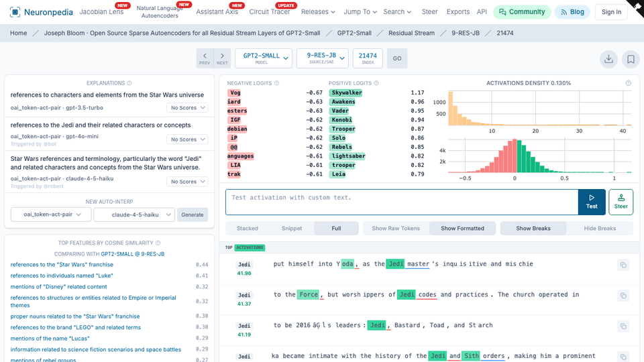
Task: Open cosine similarity help icon
Action: 158,243
